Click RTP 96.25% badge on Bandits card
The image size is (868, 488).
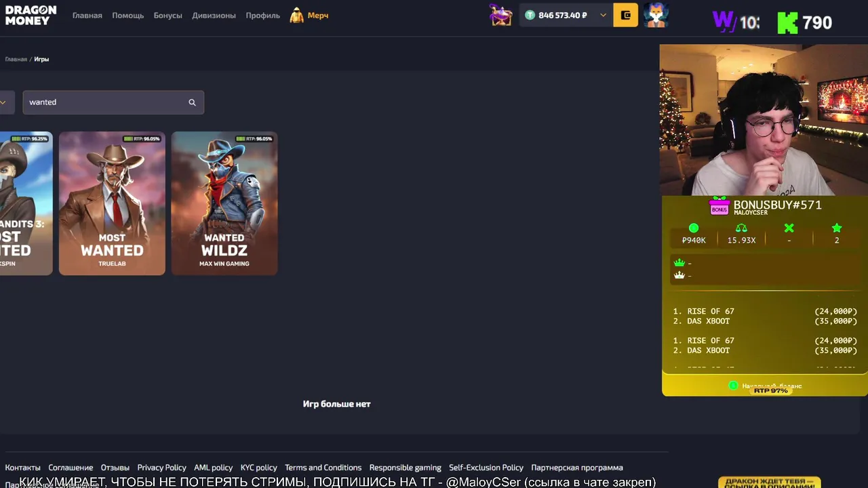[x=30, y=139]
